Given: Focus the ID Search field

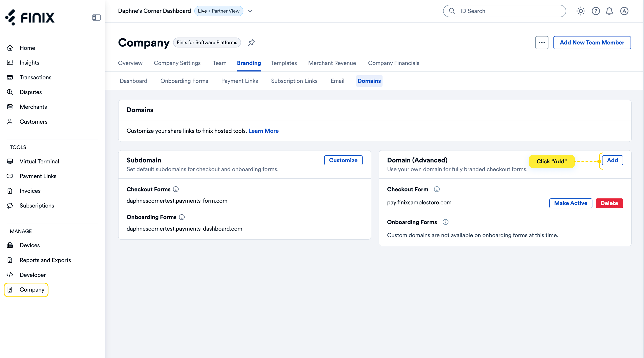Looking at the screenshot, I should pyautogui.click(x=505, y=11).
